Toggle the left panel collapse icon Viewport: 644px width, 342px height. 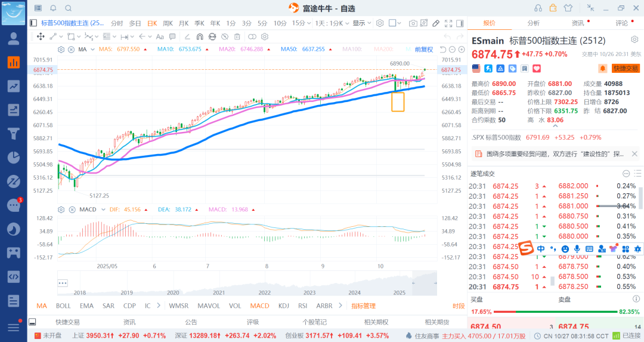33,23
